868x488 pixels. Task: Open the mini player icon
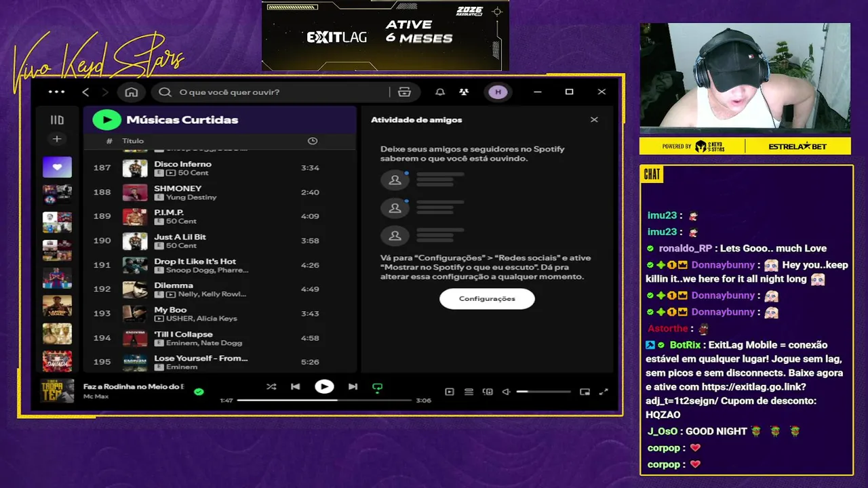click(585, 392)
